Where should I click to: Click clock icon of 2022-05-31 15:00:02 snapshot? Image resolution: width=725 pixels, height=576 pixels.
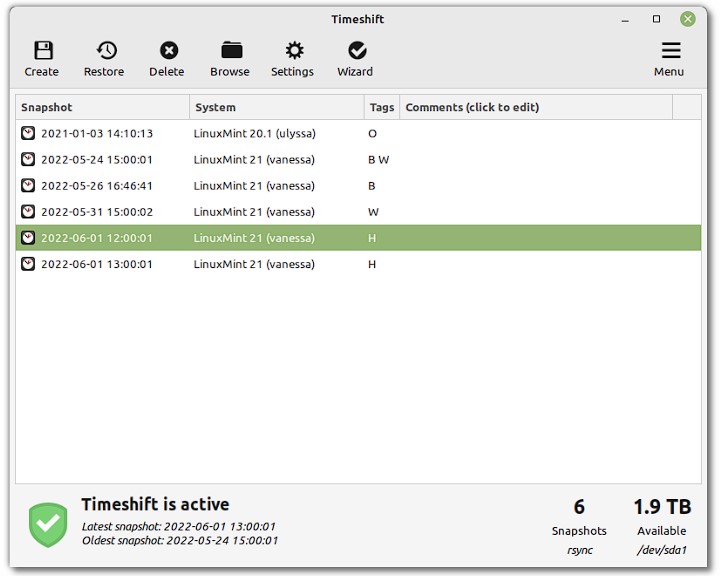[28, 212]
